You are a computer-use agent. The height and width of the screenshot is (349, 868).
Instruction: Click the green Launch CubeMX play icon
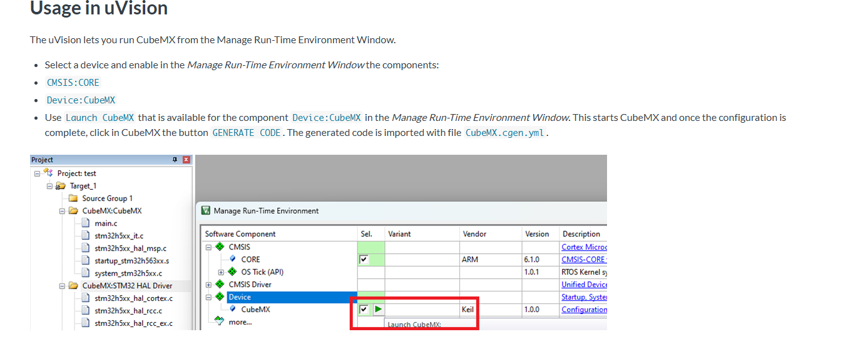point(379,310)
